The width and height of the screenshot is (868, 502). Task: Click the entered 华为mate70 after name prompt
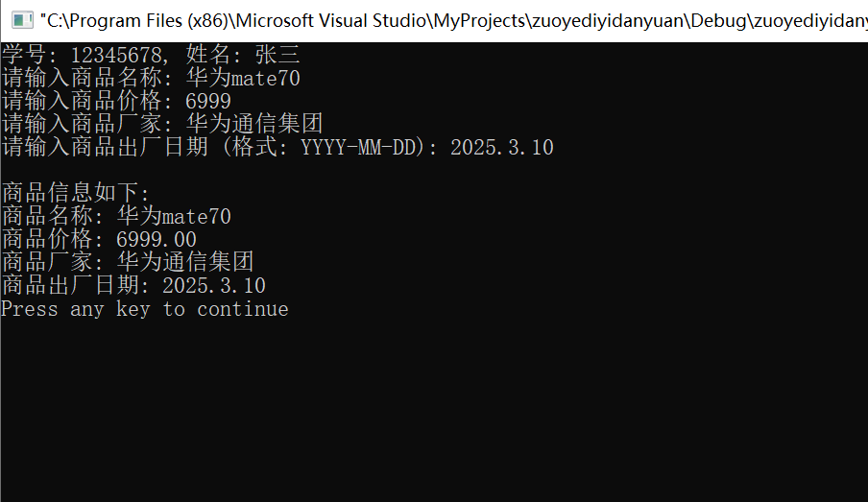pos(243,78)
